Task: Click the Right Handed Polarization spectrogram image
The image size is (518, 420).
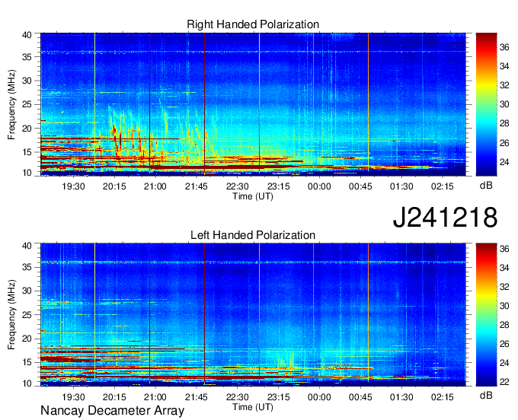Action: tap(253, 104)
